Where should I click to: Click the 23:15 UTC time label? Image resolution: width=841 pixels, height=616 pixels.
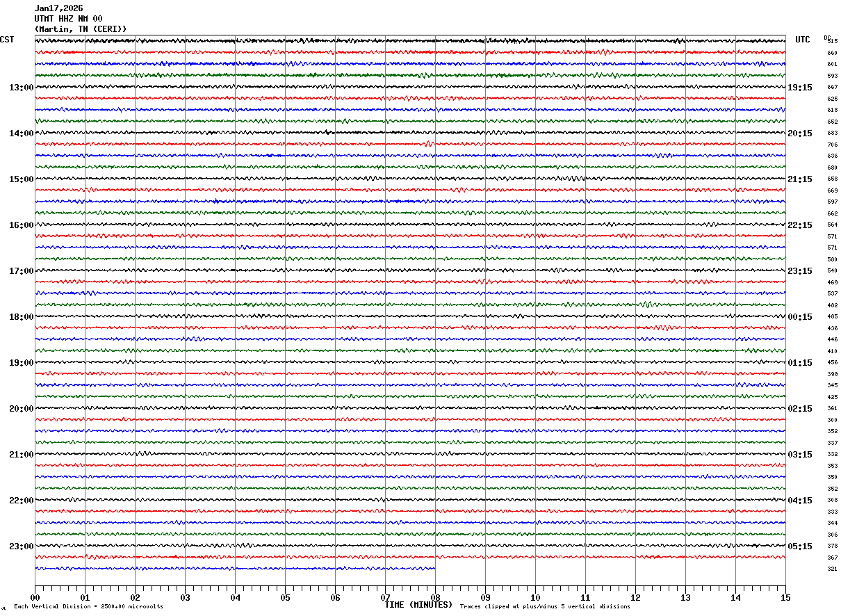tap(800, 271)
